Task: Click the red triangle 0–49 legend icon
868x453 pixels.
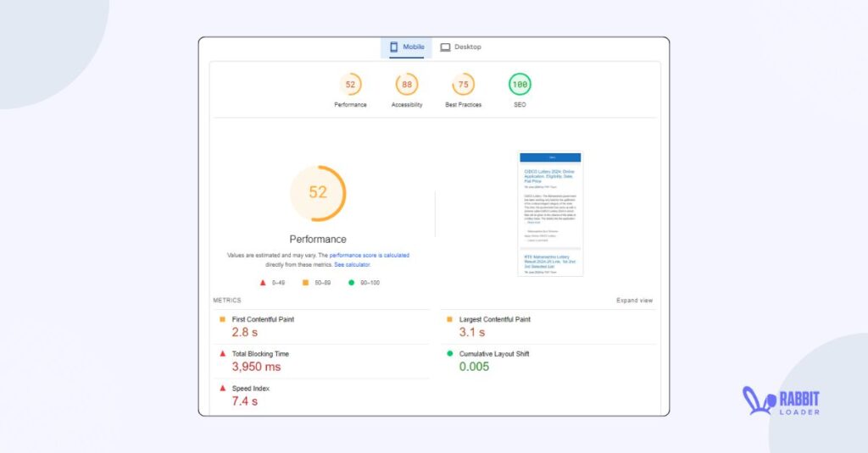Action: [x=263, y=283]
